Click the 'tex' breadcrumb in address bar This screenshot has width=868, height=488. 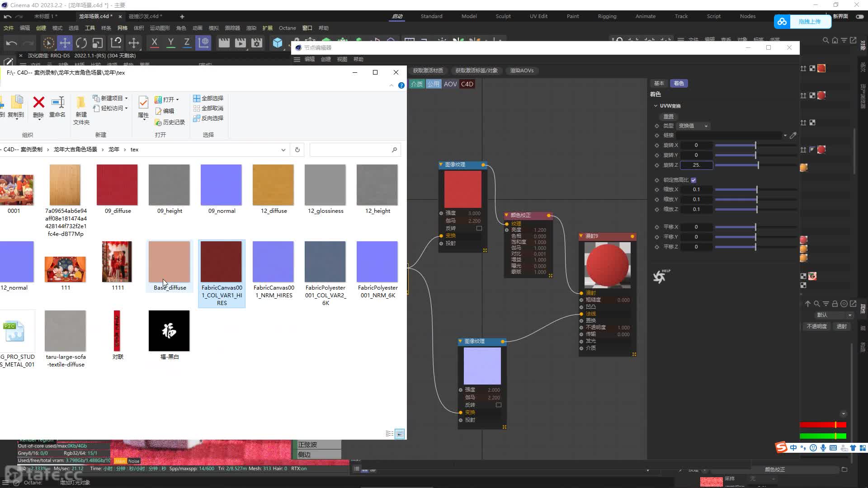pyautogui.click(x=134, y=150)
